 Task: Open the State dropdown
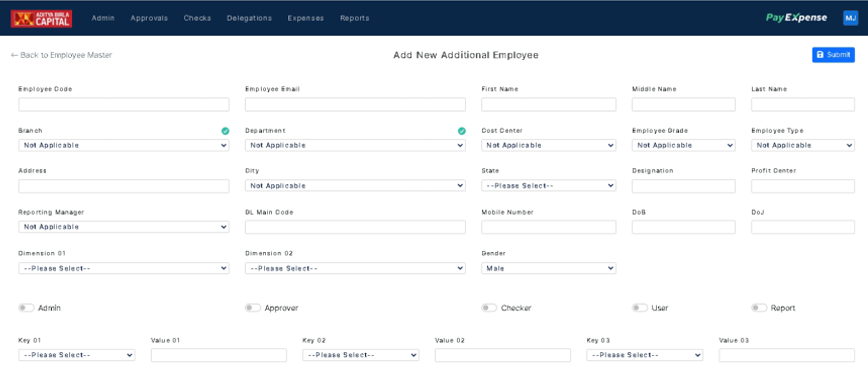tap(549, 186)
